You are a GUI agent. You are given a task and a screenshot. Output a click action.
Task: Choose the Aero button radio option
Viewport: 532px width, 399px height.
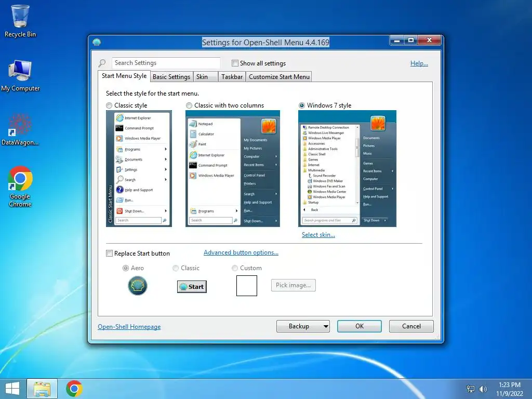126,268
